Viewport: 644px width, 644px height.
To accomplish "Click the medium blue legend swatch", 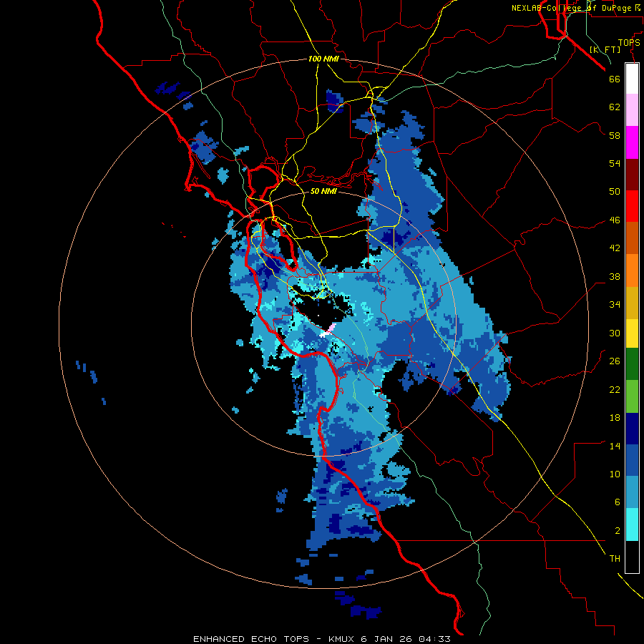I will click(x=632, y=460).
